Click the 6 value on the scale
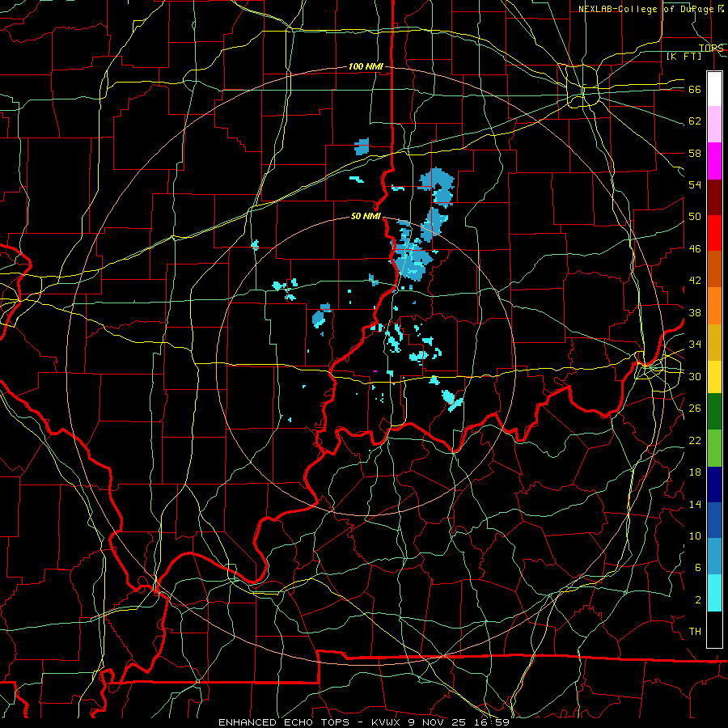728x728 pixels. (698, 568)
